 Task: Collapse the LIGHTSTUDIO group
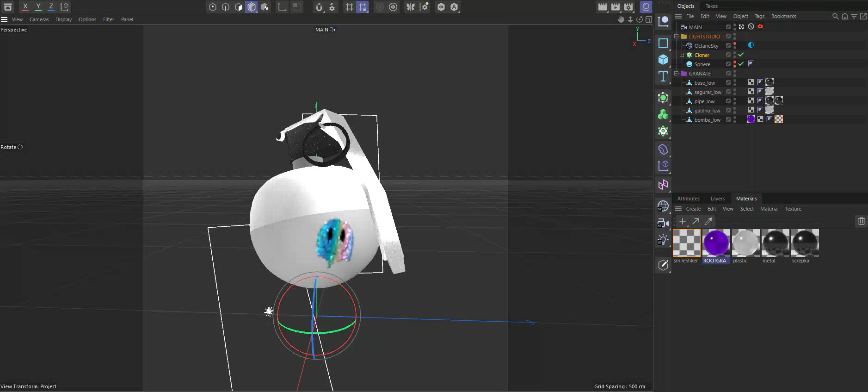click(677, 37)
